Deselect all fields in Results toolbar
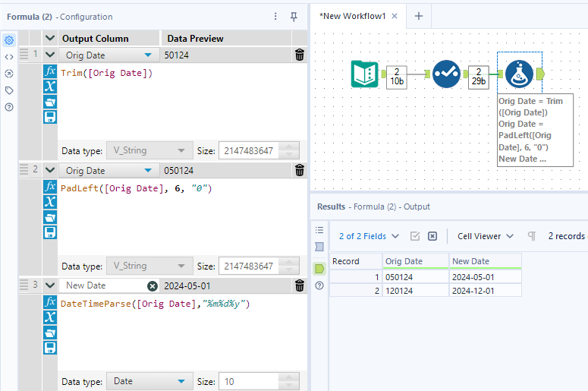 coord(432,236)
